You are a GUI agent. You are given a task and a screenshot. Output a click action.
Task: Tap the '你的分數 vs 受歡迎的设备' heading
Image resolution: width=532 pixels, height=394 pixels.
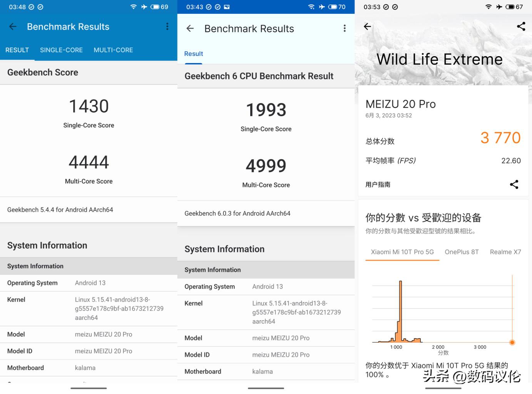423,218
